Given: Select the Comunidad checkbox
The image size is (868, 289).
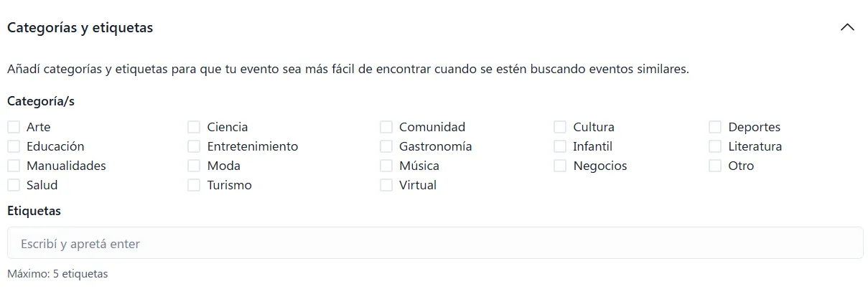Looking at the screenshot, I should (386, 127).
